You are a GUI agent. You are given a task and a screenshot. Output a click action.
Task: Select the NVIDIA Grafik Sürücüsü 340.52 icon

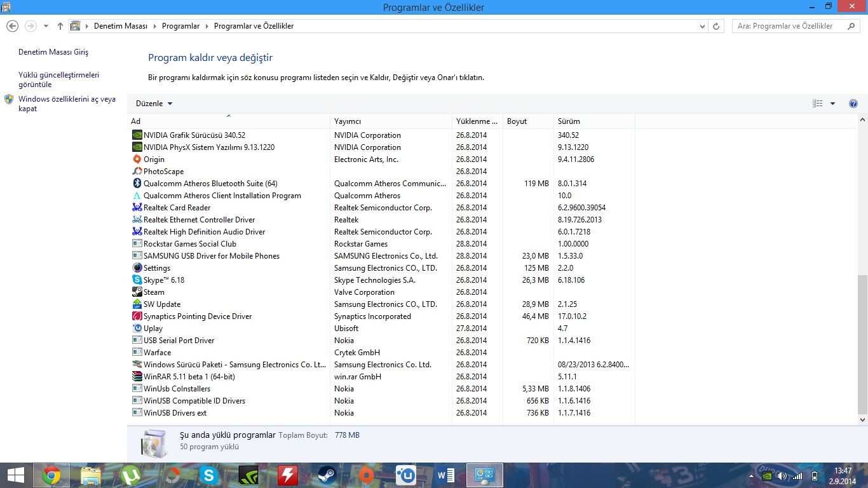click(x=137, y=135)
